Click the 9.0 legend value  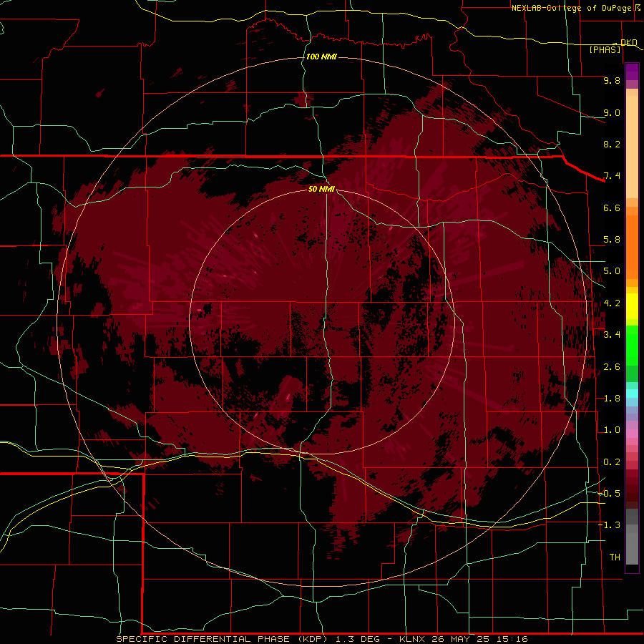pyautogui.click(x=612, y=112)
